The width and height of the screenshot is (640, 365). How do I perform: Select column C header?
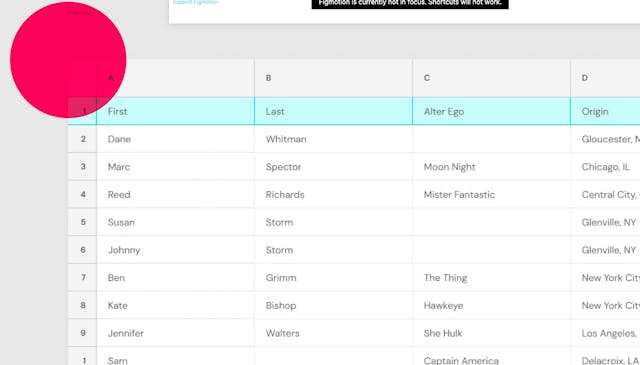tap(491, 78)
